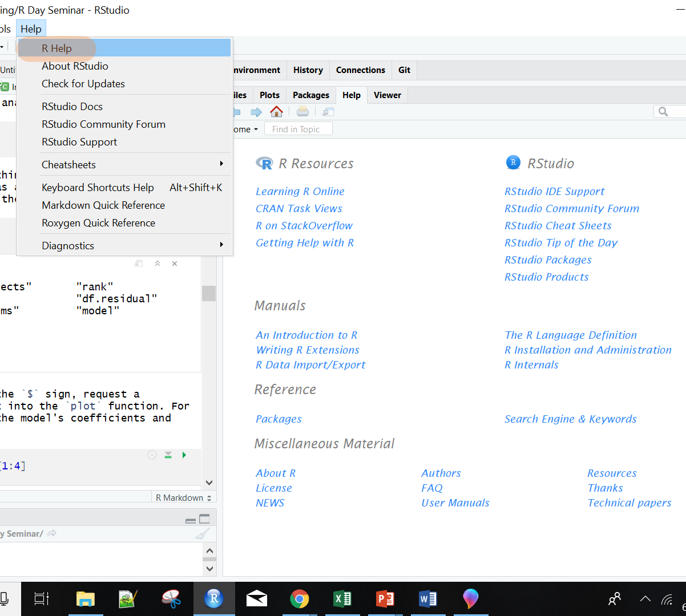Image resolution: width=686 pixels, height=616 pixels.
Task: Open the help topic Home dropdown
Action: tap(245, 129)
